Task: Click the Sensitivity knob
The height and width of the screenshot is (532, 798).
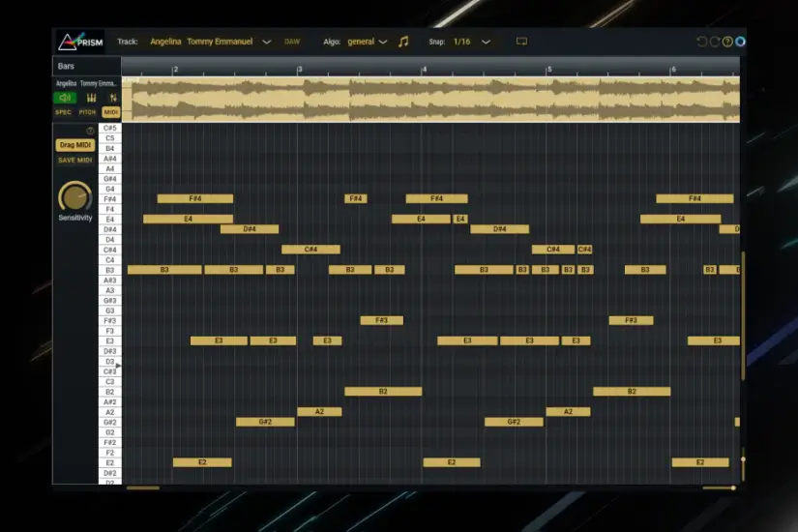Action: pos(75,197)
